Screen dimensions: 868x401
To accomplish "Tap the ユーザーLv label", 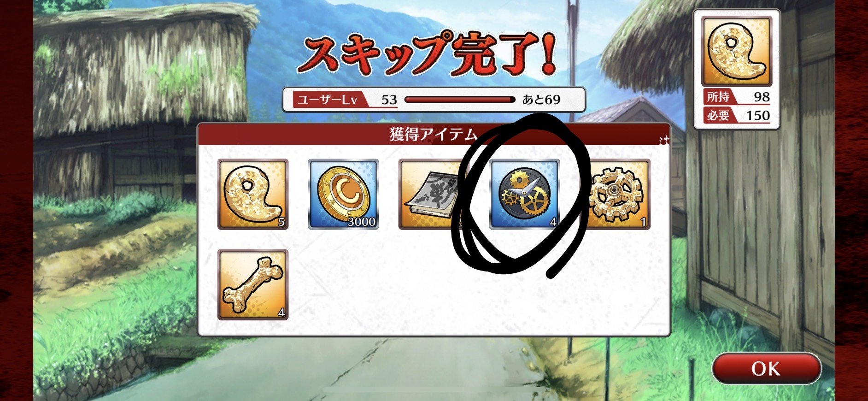I will click(328, 100).
